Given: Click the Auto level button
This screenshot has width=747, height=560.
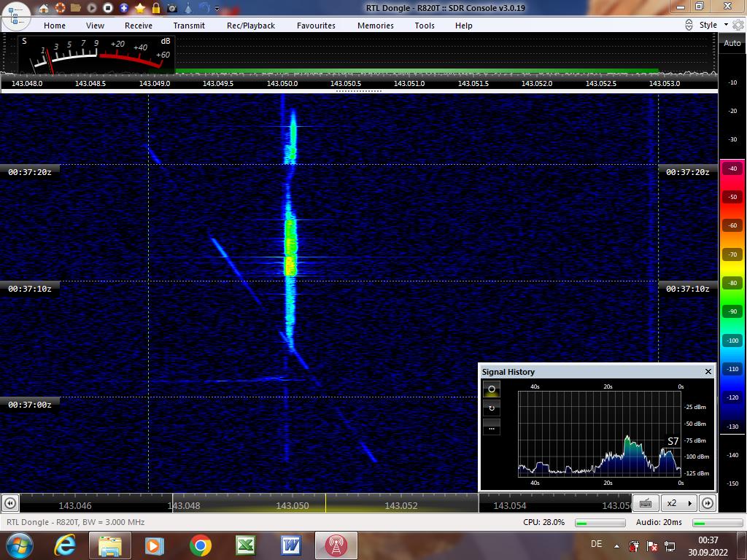Looking at the screenshot, I should tap(732, 43).
